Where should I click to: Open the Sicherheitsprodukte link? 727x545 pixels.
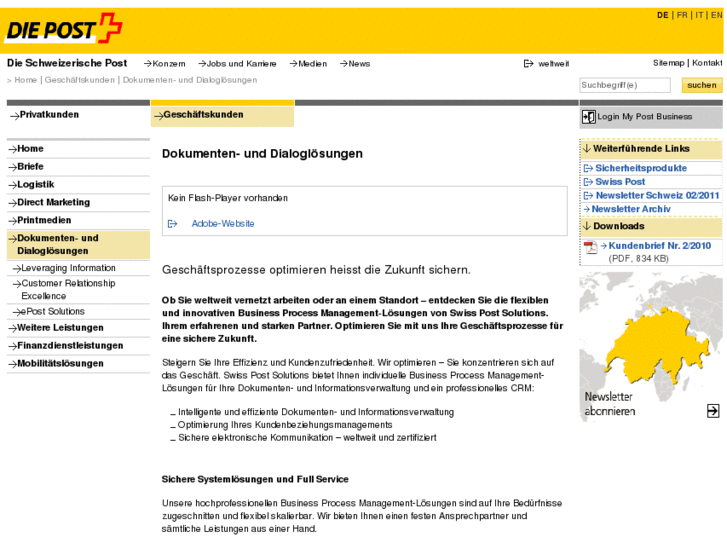click(641, 168)
